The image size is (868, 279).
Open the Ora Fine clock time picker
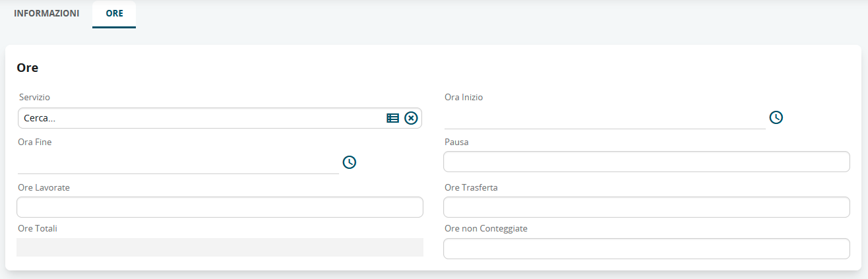point(350,162)
